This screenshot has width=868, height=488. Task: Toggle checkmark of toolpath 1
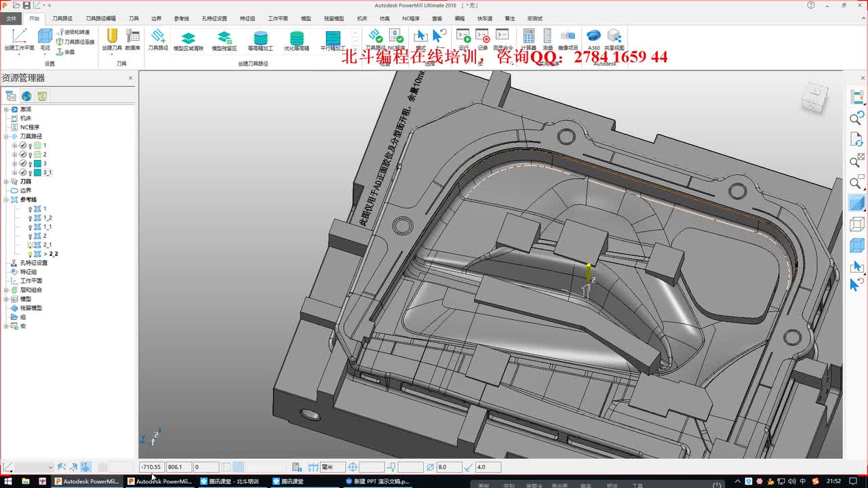pos(23,146)
